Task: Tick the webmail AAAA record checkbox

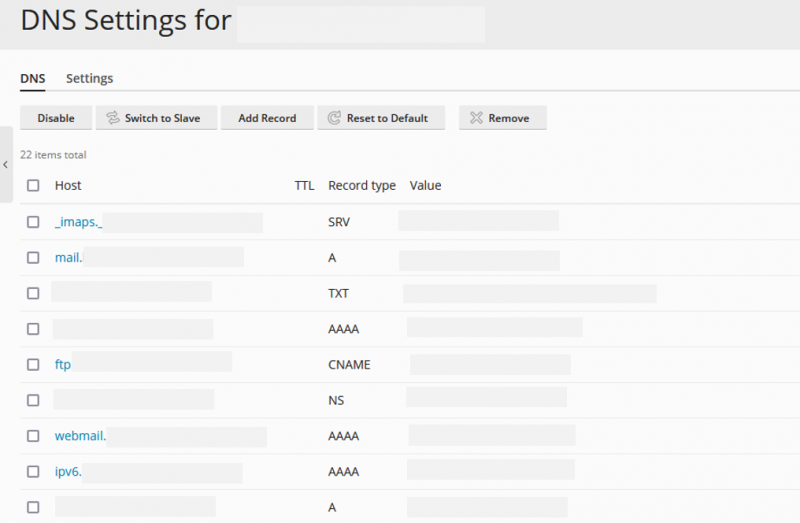Action: click(x=33, y=436)
